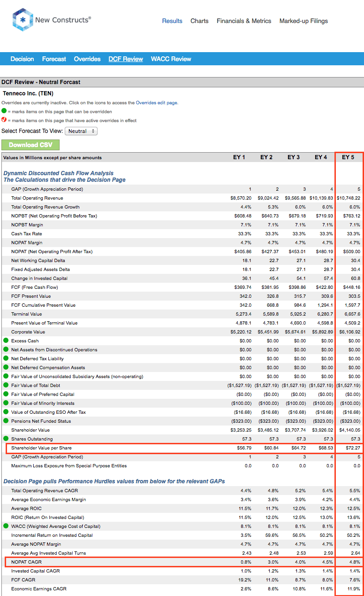Click EY 1 Corporate Value $5,220.12

tap(240, 332)
